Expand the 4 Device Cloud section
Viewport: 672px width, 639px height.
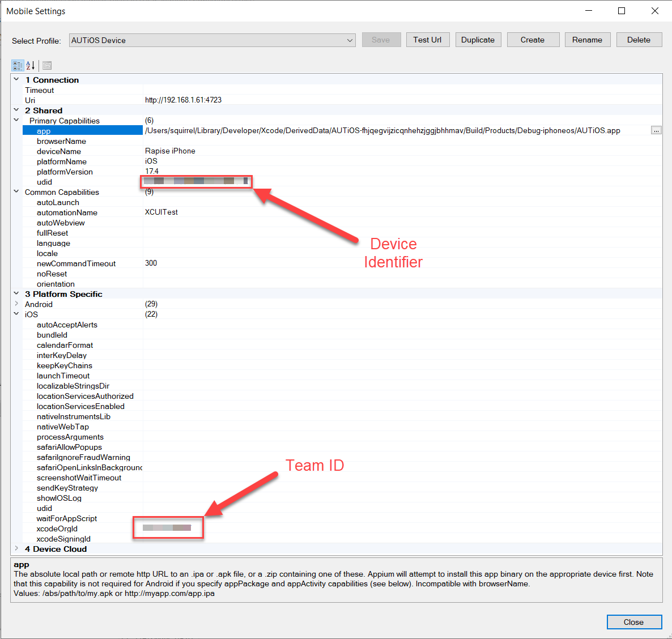pos(16,549)
